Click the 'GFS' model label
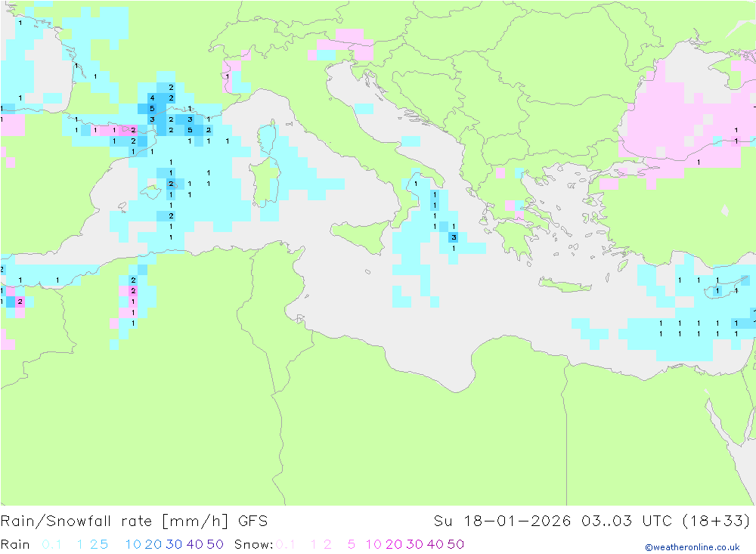756x554 pixels. click(x=253, y=522)
